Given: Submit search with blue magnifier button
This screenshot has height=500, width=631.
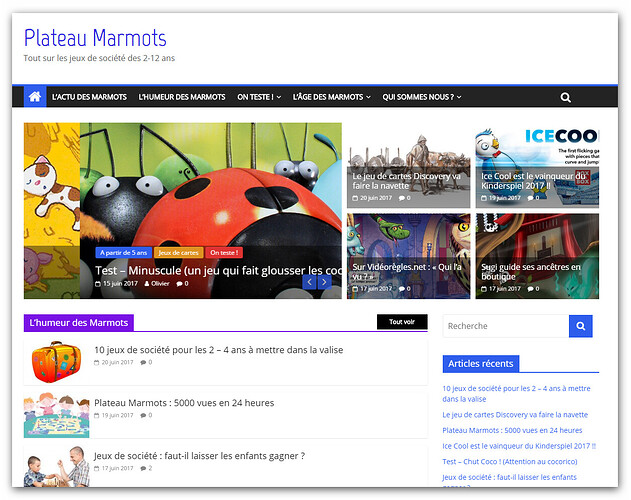Looking at the screenshot, I should pyautogui.click(x=581, y=326).
